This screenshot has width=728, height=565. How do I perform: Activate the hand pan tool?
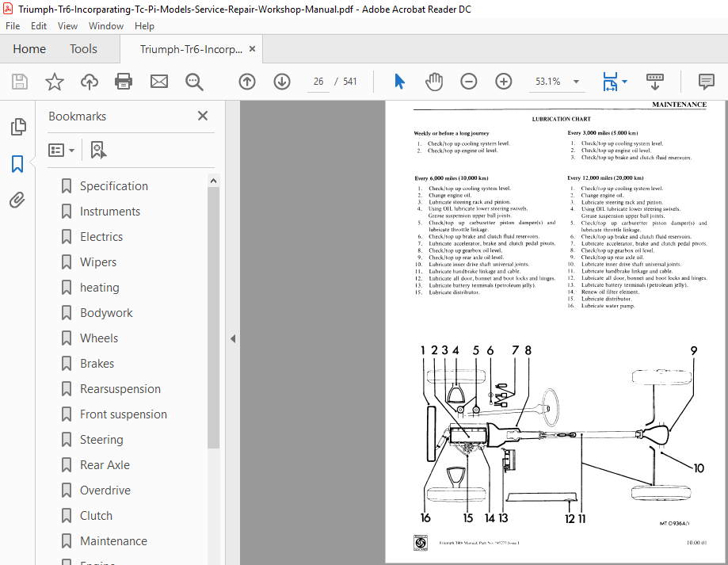coord(434,82)
